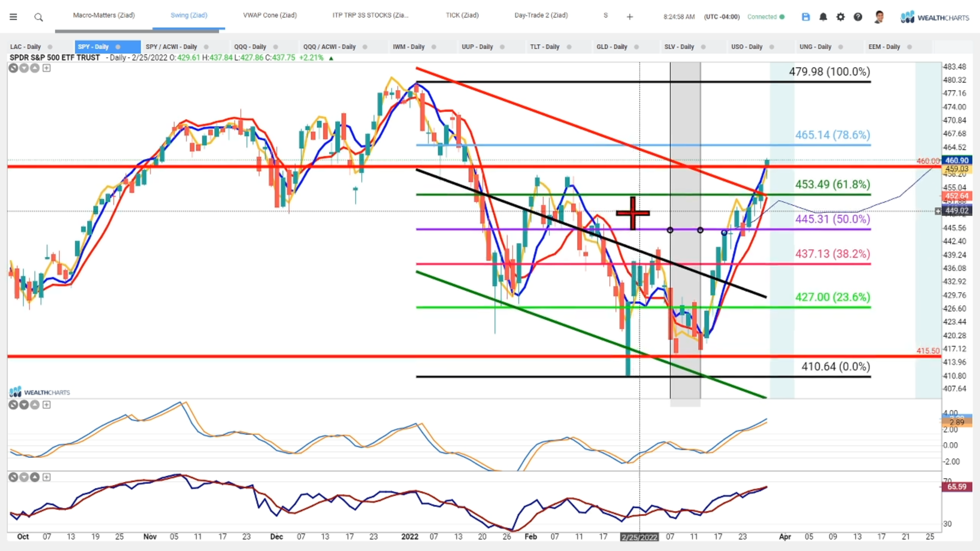980x551 pixels.
Task: Switch to Swing (Ziad) workspace
Action: (x=189, y=15)
